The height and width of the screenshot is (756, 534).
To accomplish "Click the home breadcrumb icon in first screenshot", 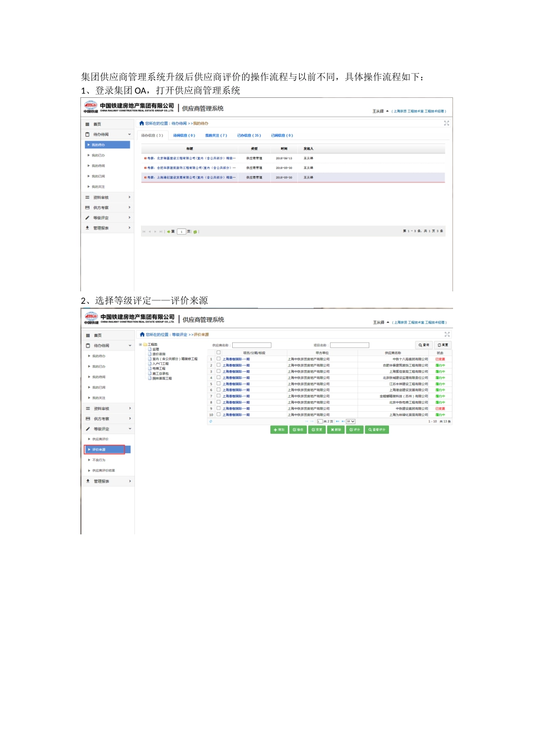I will pyautogui.click(x=142, y=123).
